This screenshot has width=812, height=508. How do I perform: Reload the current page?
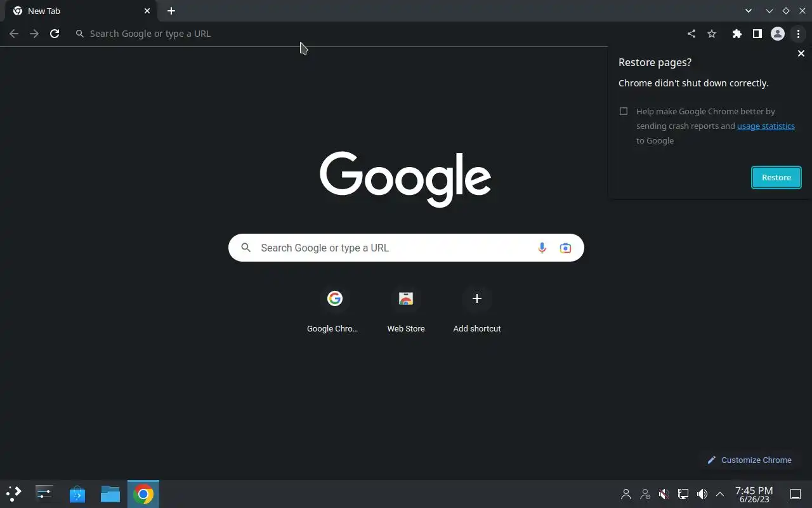55,34
